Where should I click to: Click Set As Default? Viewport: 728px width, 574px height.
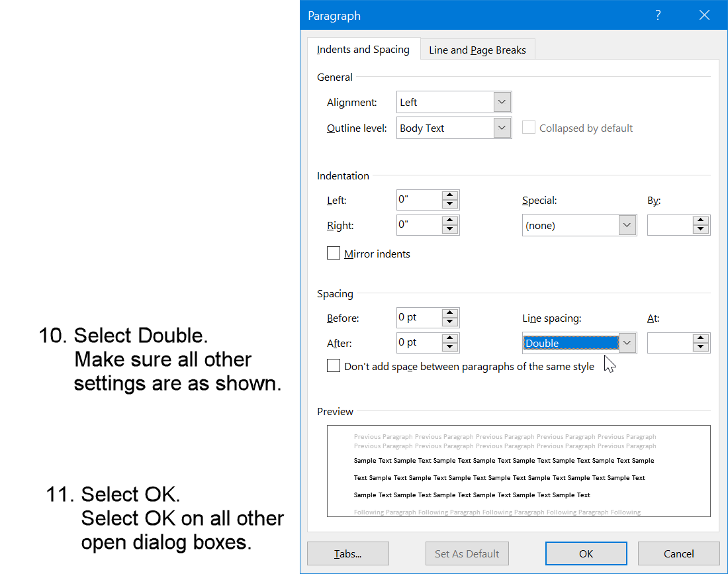pos(467,553)
